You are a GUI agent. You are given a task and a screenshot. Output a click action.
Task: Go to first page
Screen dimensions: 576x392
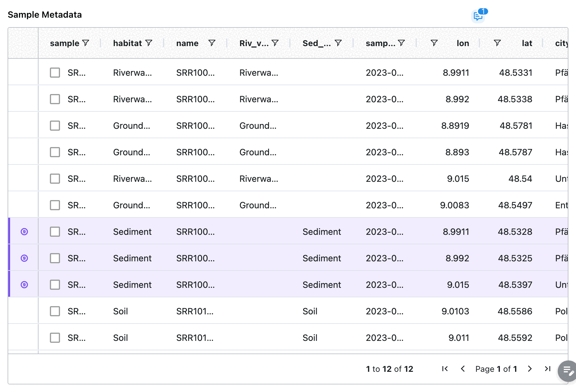[x=445, y=369]
